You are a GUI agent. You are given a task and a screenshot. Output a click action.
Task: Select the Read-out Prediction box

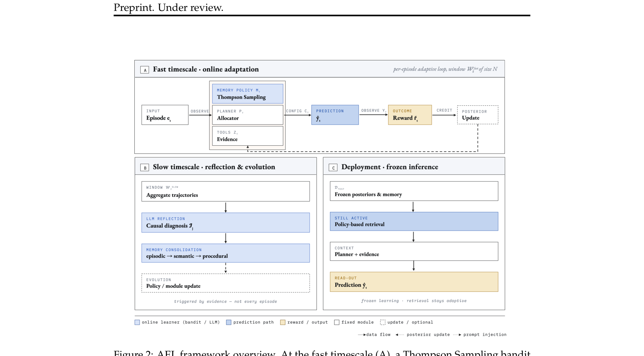coord(414,282)
